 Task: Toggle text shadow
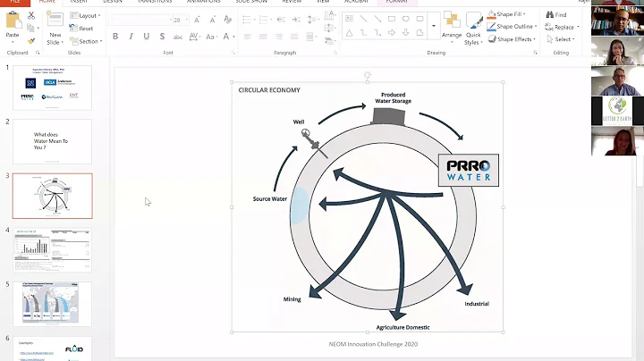[162, 37]
